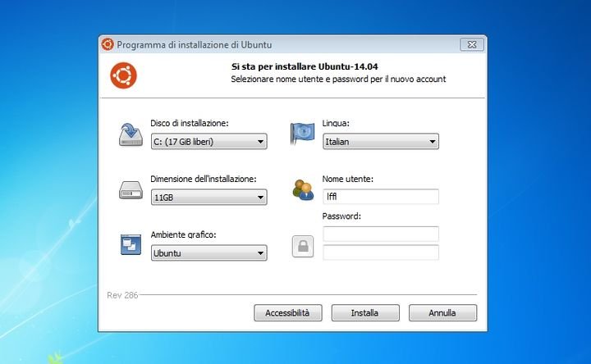This screenshot has height=364, width=591.
Task: Click the 'Selezionare nome utente e password' subtitle
Action: point(338,79)
